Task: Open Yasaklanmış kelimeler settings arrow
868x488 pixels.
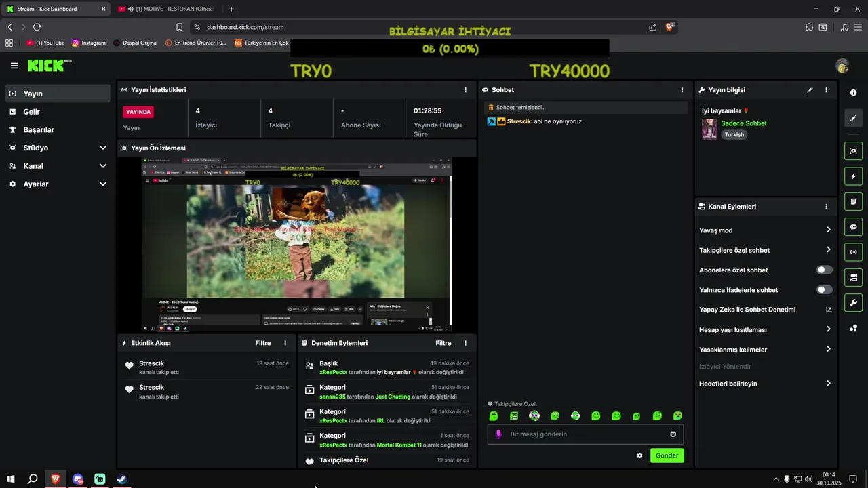Action: click(828, 349)
